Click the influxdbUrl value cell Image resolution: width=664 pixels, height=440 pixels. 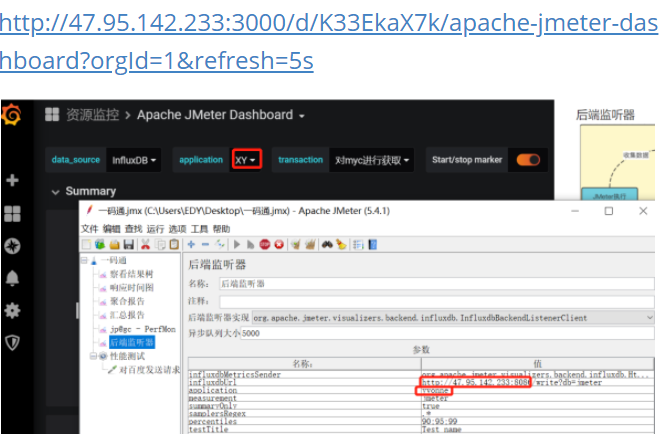coord(537,382)
